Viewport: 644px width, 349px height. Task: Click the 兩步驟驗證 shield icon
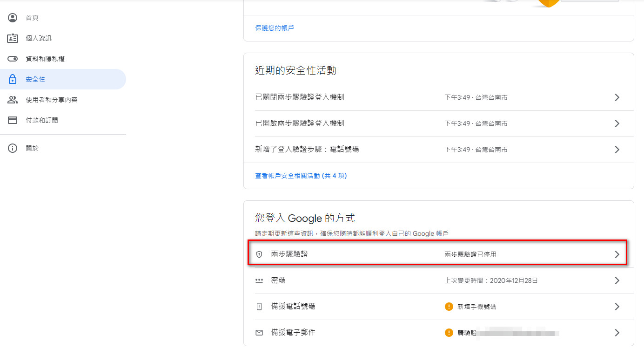pyautogui.click(x=259, y=254)
